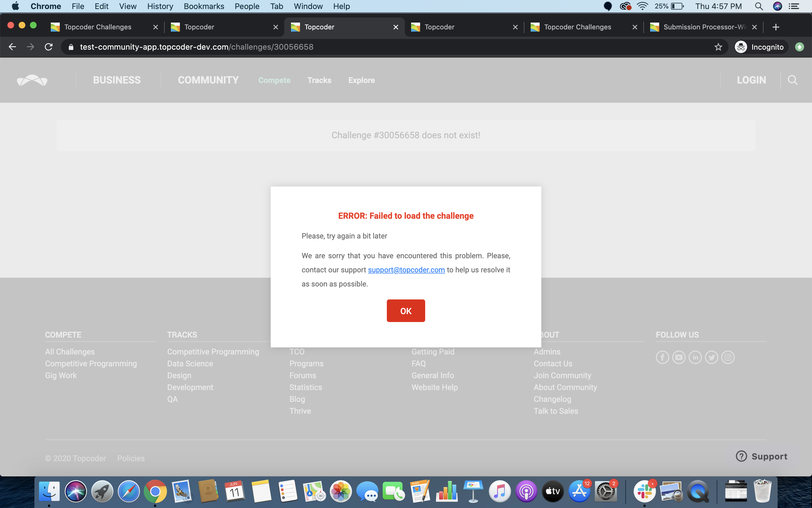812x508 pixels.
Task: Open Gig Work footer link
Action: tap(61, 375)
